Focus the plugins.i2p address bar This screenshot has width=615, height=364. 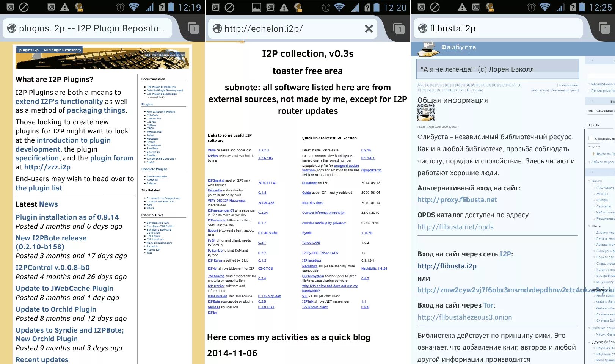(88, 28)
